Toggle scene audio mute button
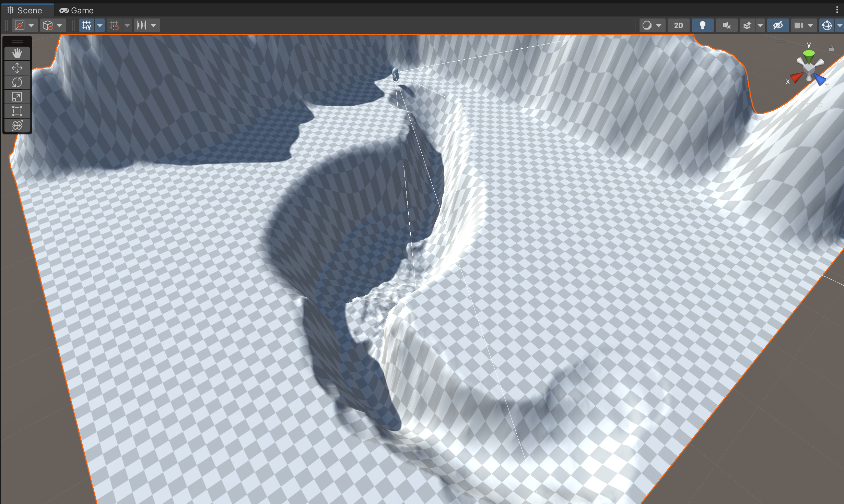844x504 pixels. tap(726, 25)
